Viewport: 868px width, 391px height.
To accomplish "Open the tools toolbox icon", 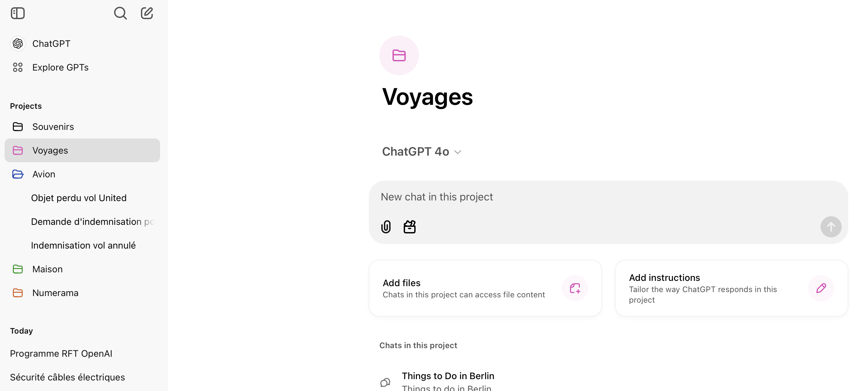I will pyautogui.click(x=409, y=227).
